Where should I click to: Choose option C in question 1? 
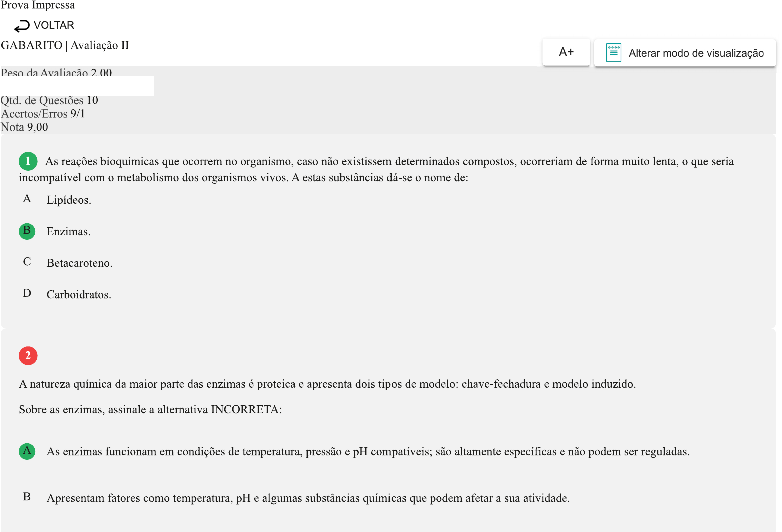[x=27, y=262]
